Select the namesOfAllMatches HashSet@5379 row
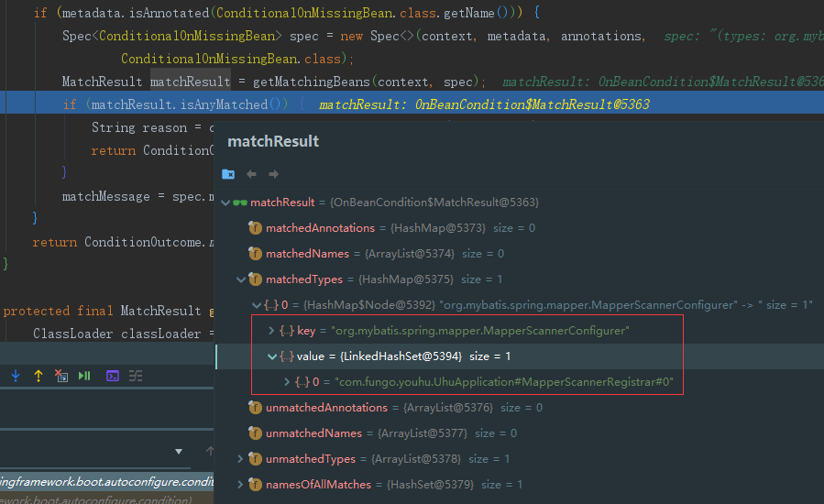Screen dimensions: 824x504 click(x=519, y=485)
